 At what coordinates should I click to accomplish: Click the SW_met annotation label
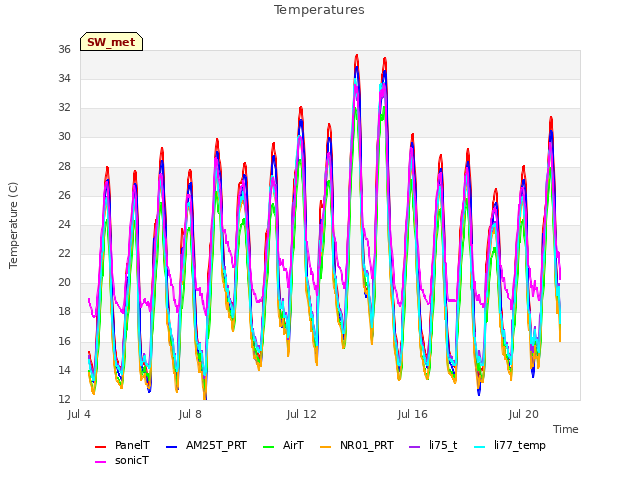(111, 42)
